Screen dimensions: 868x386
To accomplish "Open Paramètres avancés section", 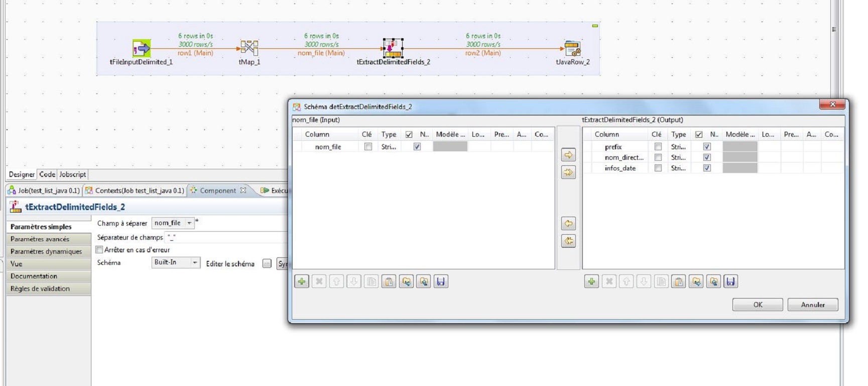I will (48, 239).
